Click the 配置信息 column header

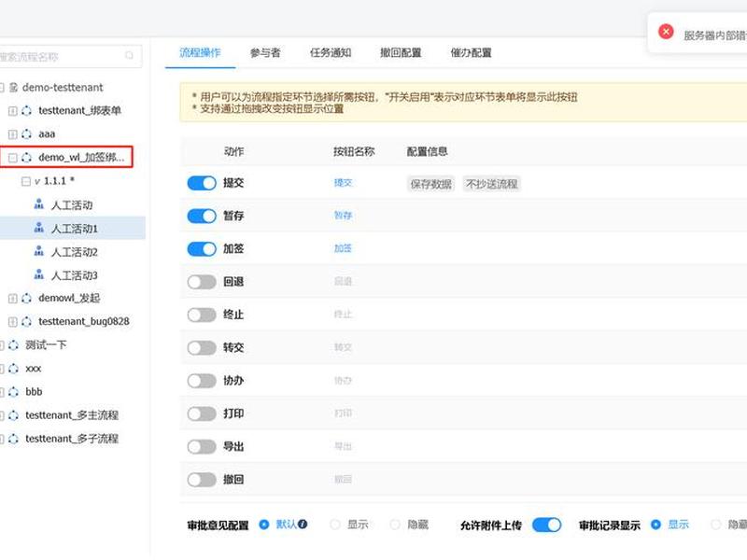point(427,151)
